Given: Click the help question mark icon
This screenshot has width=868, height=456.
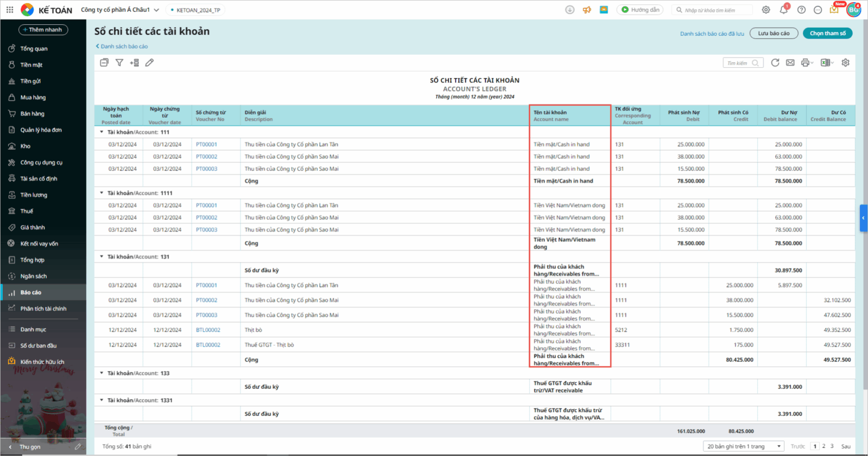Looking at the screenshot, I should coord(801,10).
